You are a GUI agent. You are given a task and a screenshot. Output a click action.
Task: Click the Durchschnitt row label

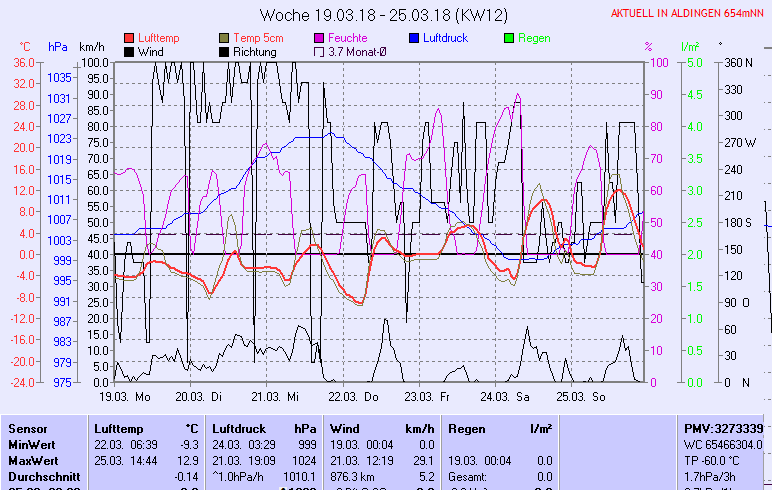(x=40, y=476)
